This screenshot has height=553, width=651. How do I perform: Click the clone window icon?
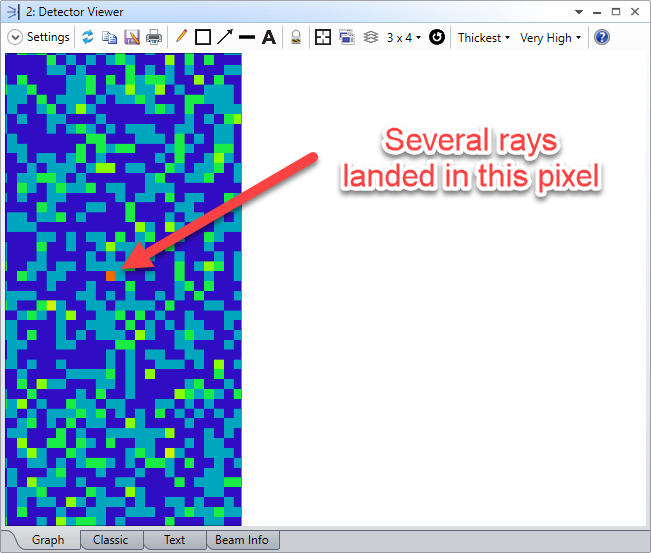click(347, 37)
